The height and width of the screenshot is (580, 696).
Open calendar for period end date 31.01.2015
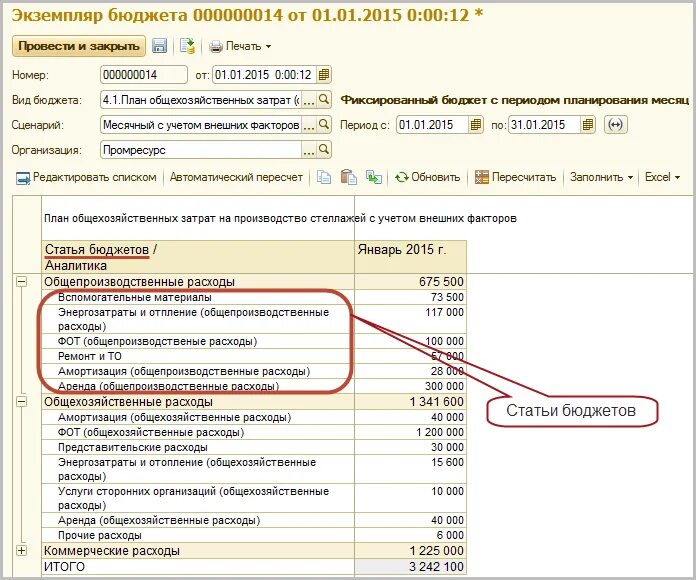588,125
